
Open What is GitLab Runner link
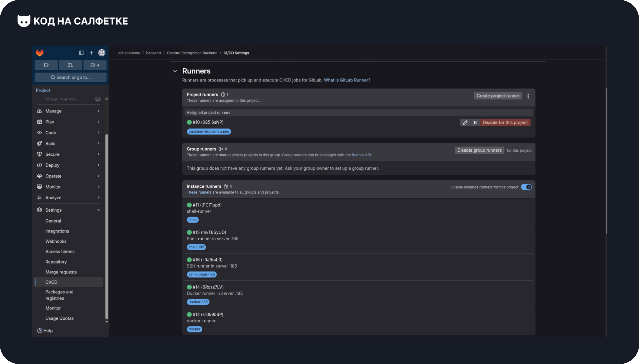347,80
